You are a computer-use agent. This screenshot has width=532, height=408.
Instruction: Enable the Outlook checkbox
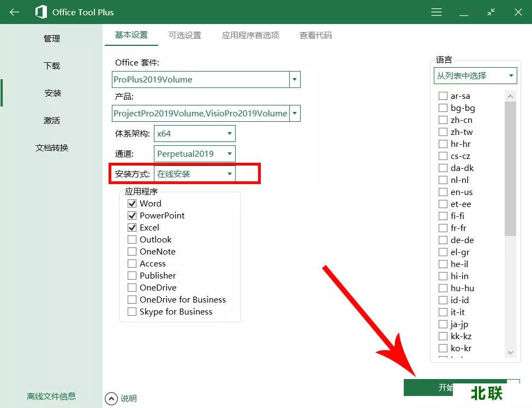click(x=131, y=239)
